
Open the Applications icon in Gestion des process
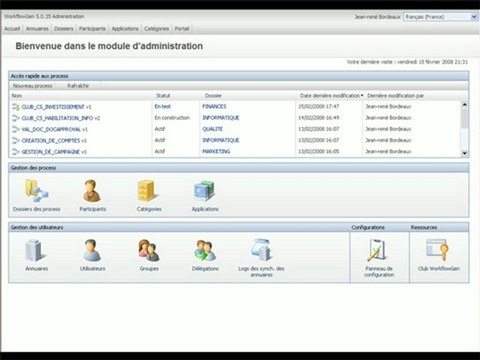coord(204,190)
